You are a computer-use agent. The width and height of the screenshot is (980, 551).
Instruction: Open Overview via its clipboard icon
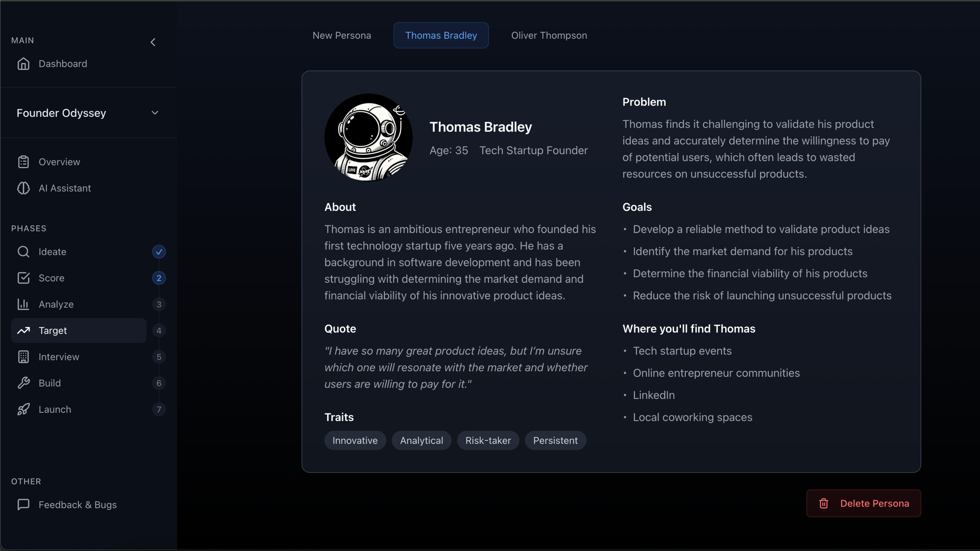tap(23, 162)
